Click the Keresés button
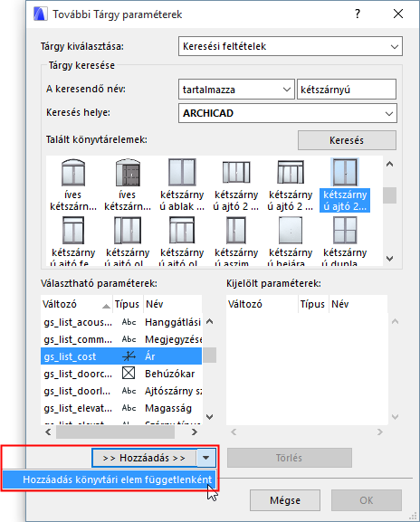The width and height of the screenshot is (420, 522). (x=347, y=140)
